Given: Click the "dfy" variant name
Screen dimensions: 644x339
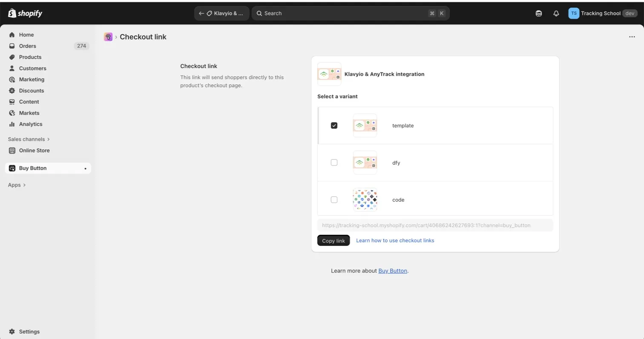Looking at the screenshot, I should [x=396, y=163].
